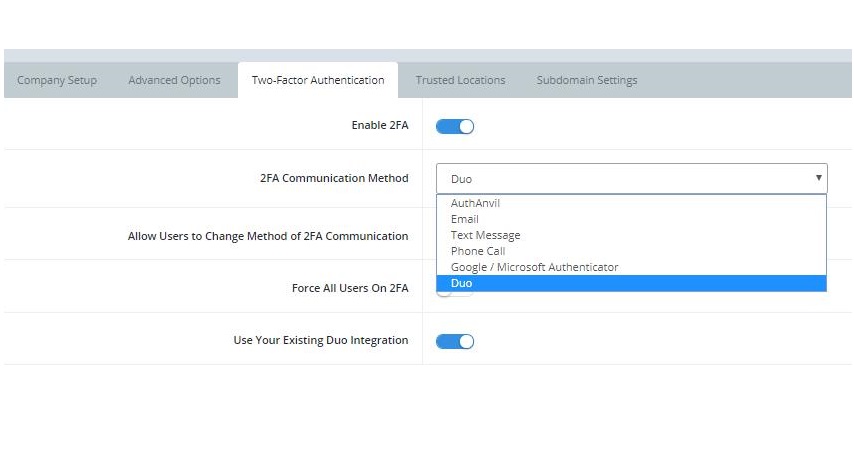The height and width of the screenshot is (475, 854).
Task: Disable the Enable 2FA toggle switch
Action: 455,126
